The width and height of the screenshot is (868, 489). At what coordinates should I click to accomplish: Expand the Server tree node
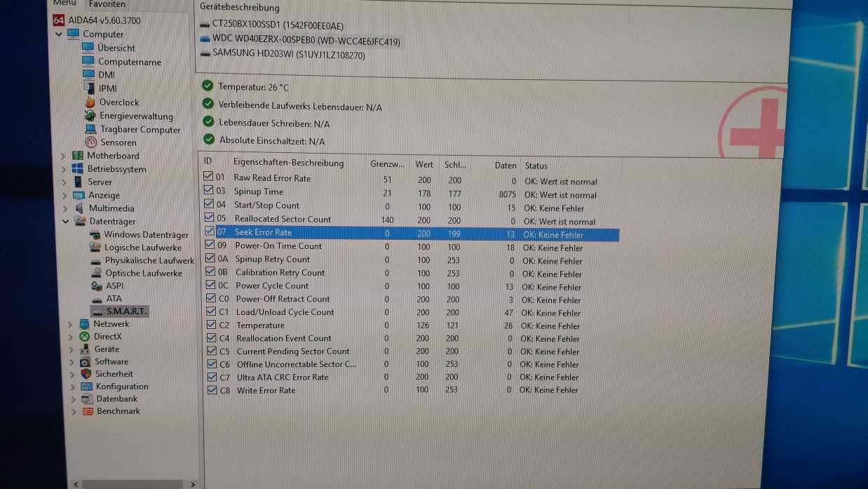coord(63,182)
